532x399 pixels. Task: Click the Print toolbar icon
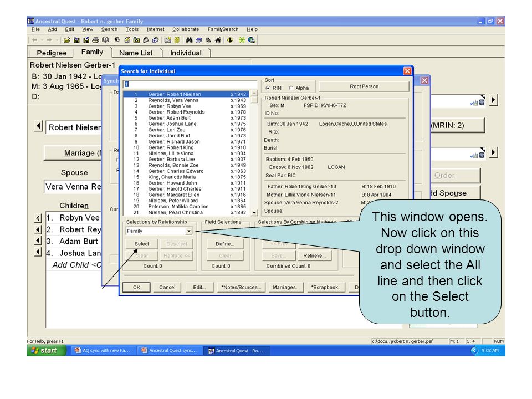[96, 40]
